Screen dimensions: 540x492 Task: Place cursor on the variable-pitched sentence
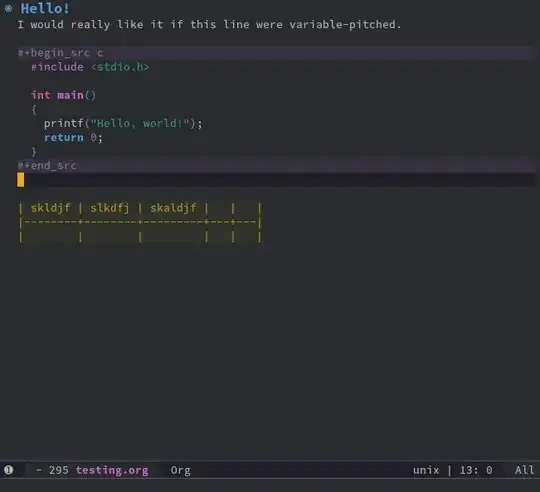click(209, 24)
